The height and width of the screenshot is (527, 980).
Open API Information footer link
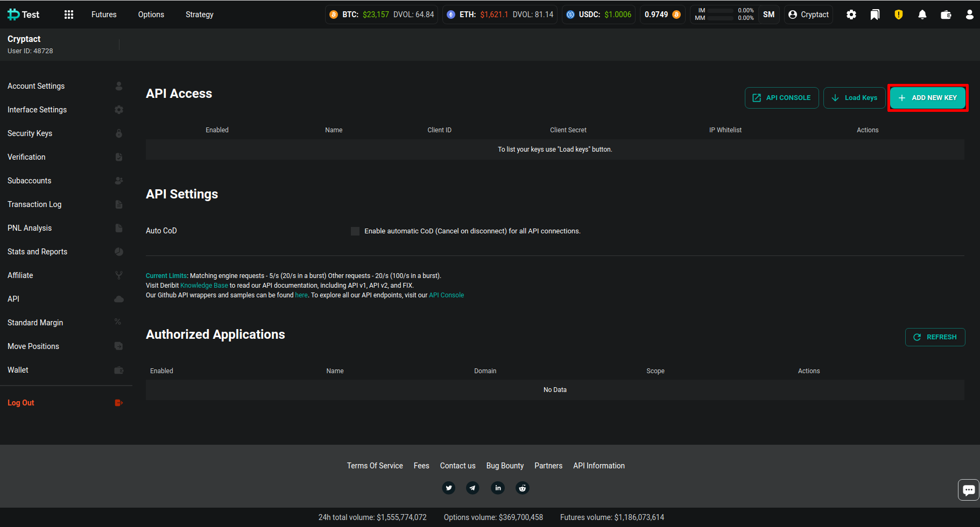click(x=599, y=466)
